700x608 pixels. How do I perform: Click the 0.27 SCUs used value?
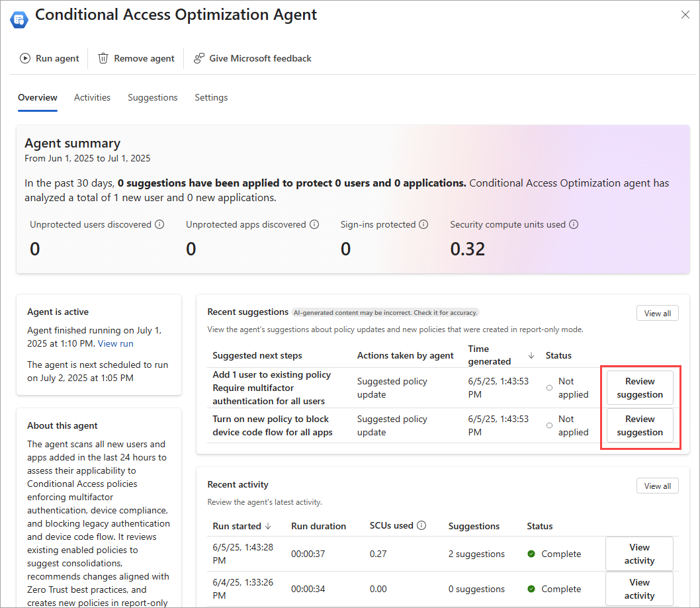coord(378,554)
